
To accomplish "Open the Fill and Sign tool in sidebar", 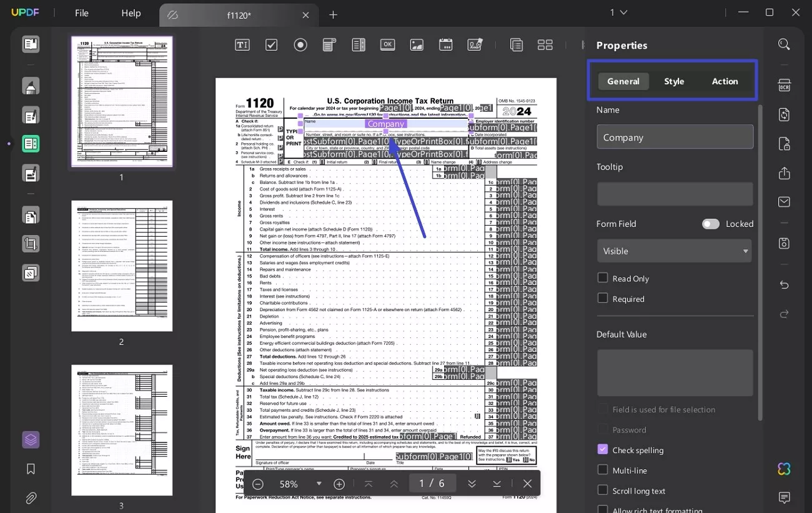I will point(31,173).
